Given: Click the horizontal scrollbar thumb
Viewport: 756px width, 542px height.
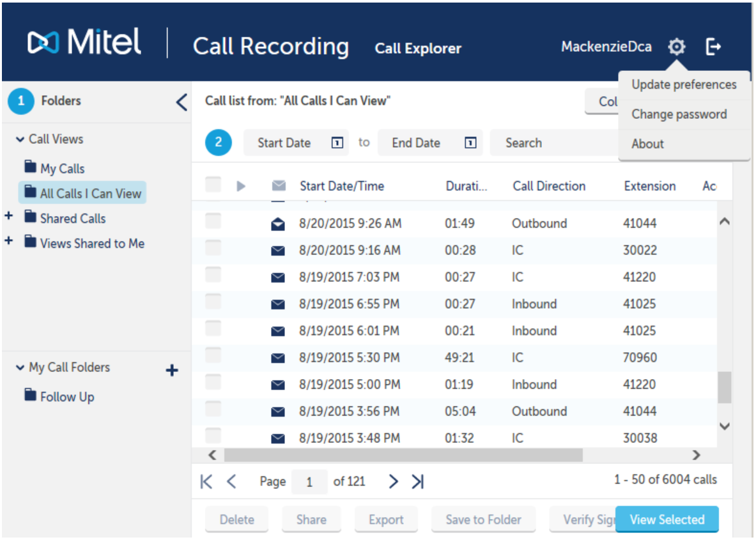Looking at the screenshot, I should (x=403, y=454).
